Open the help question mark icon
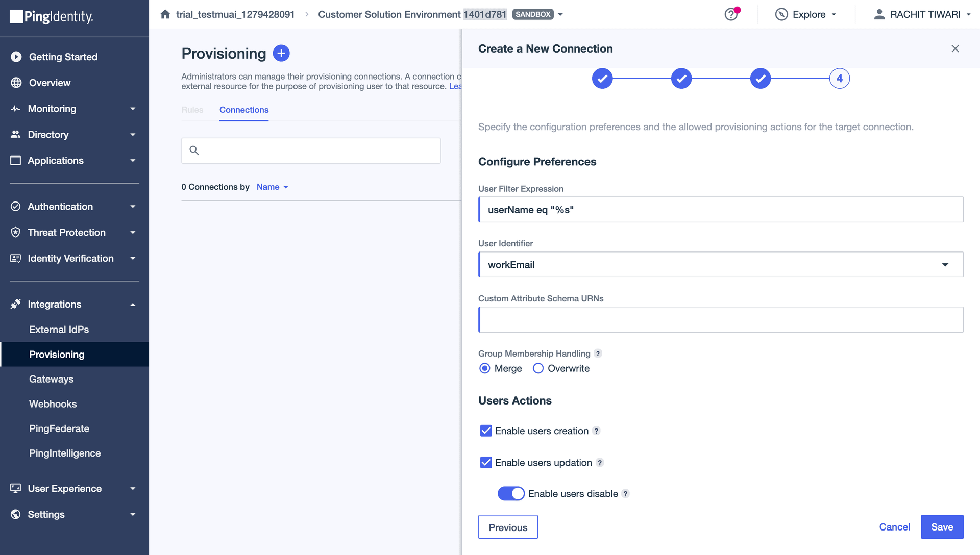Screen dimensions: 980x555 coord(731,14)
